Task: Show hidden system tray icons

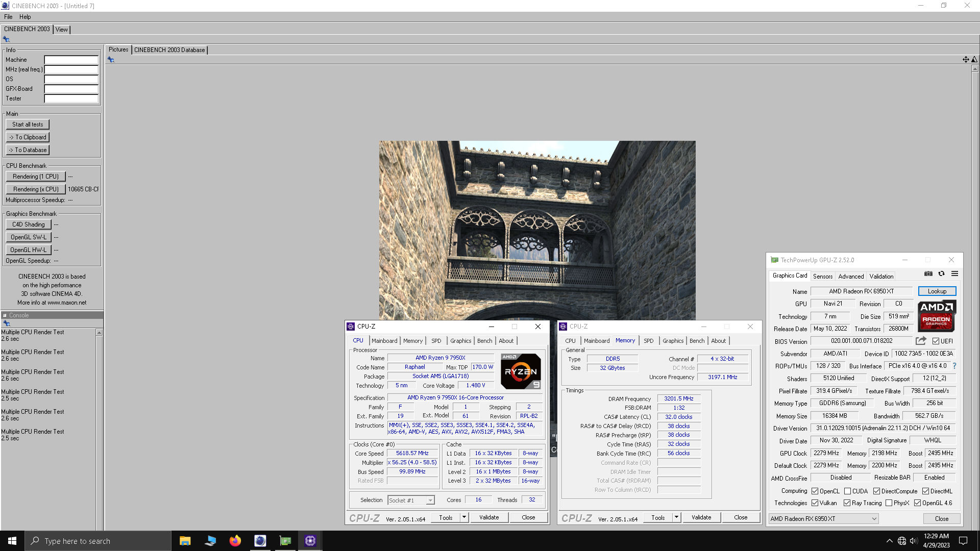Action: click(890, 541)
